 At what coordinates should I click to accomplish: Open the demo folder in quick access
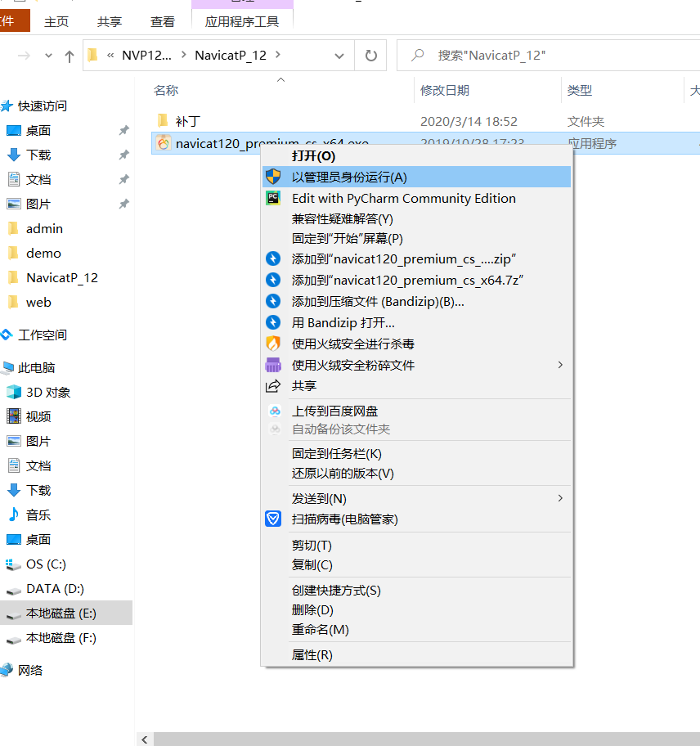pyautogui.click(x=43, y=253)
